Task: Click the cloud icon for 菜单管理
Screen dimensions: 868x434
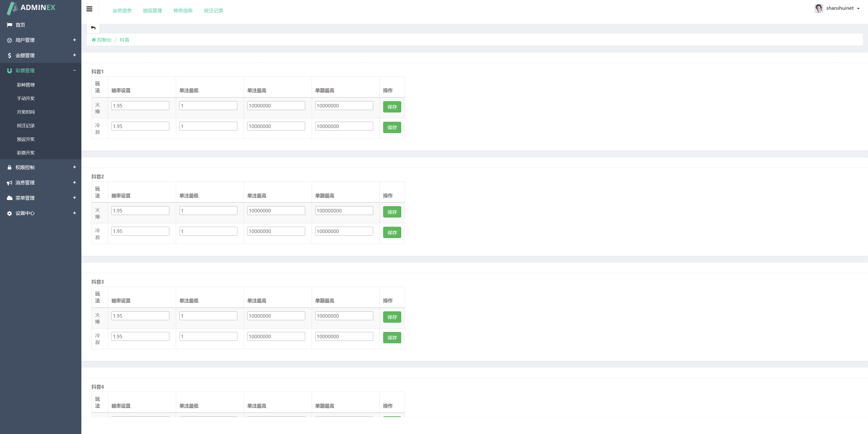Action: [x=9, y=198]
